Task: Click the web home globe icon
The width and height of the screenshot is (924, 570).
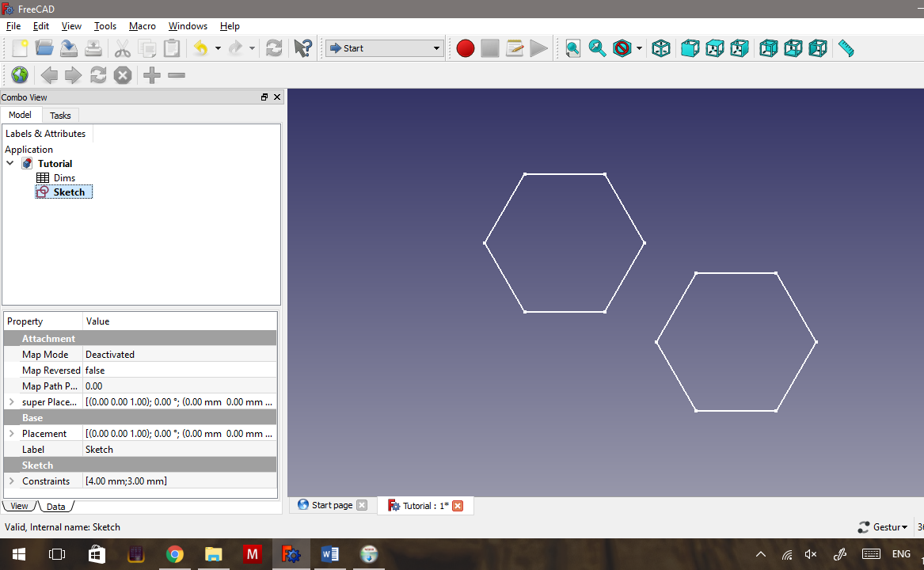Action: coord(19,75)
